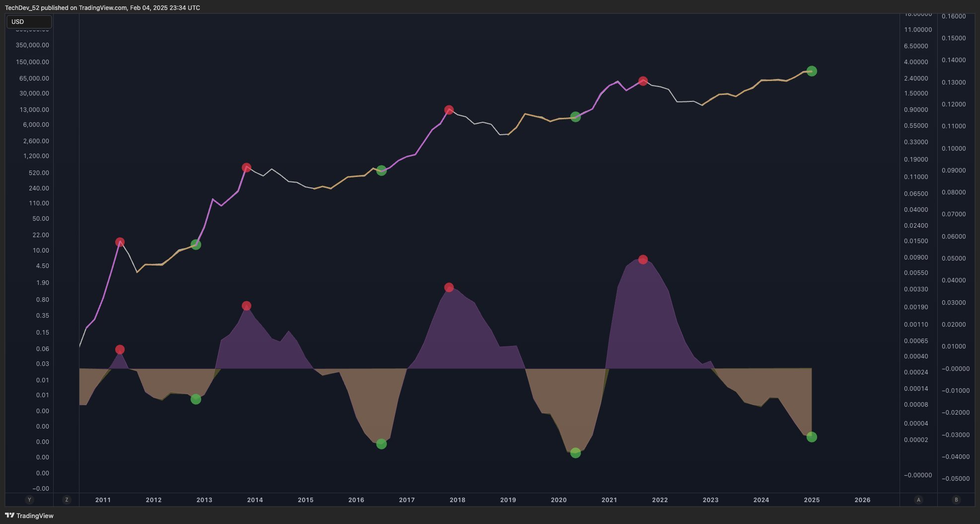This screenshot has width=980, height=524.
Task: Click the 2021 label on time axis
Action: 609,500
